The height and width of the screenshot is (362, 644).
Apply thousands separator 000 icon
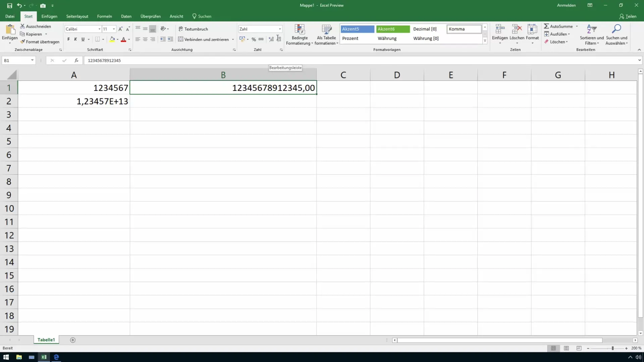coord(261,39)
